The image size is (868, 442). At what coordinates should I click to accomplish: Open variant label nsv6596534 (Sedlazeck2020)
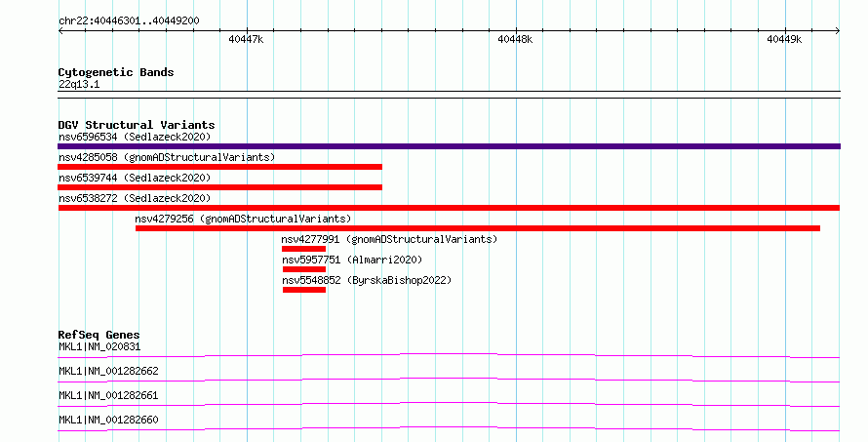pos(135,137)
